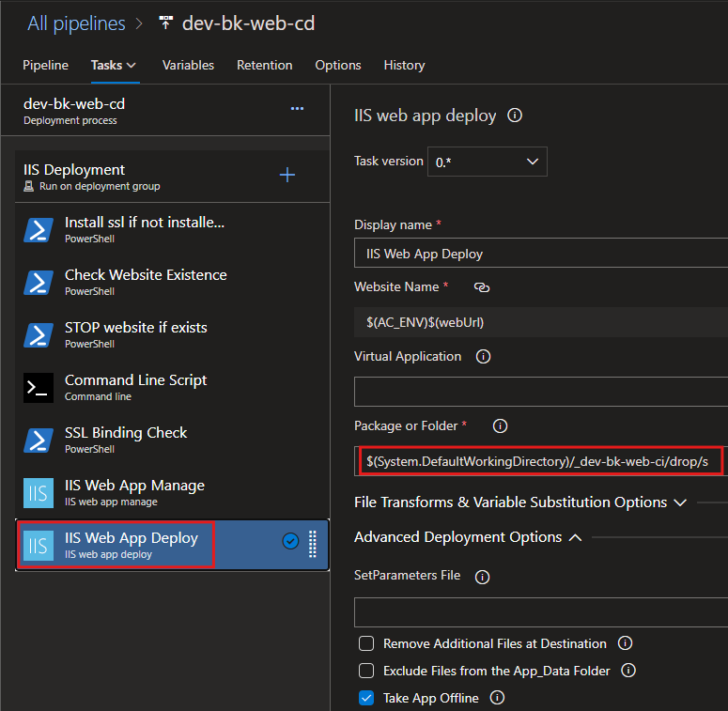
Task: Show info for IIS web app deploy heading
Action: pos(515,116)
